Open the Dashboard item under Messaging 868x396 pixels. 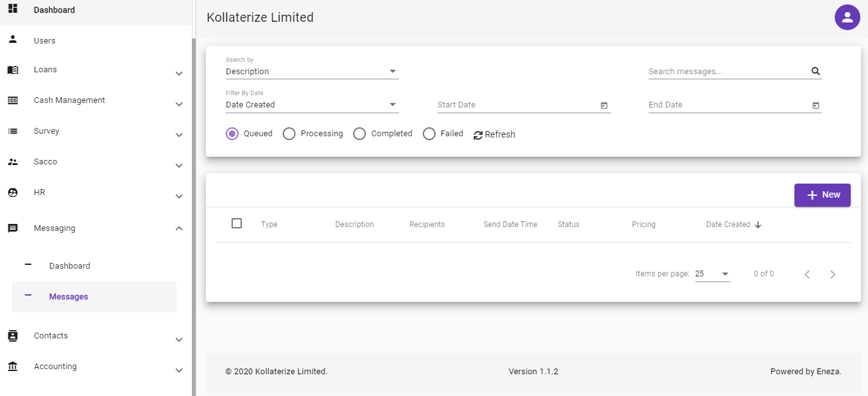(95, 266)
